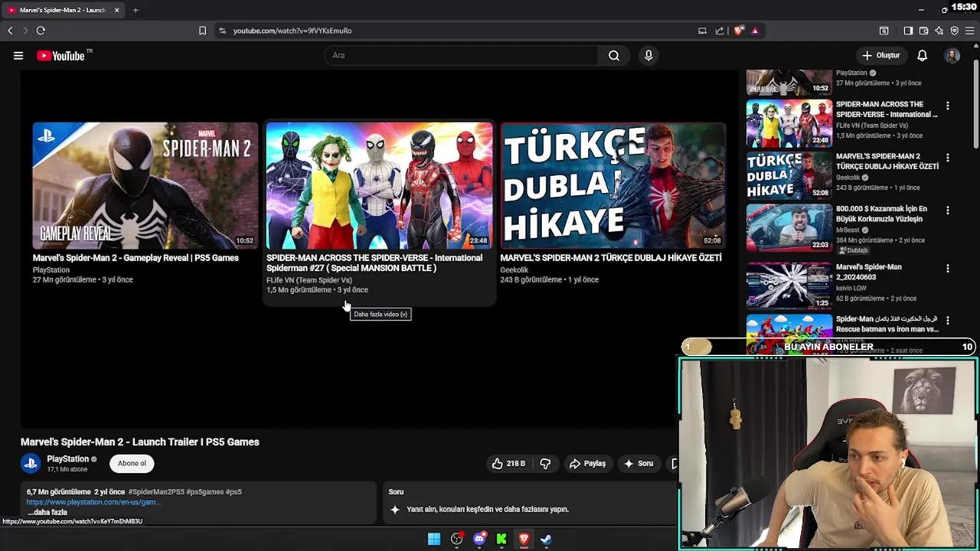Click the tab search icon in toolbar
The width and height of the screenshot is (980, 551).
[884, 31]
